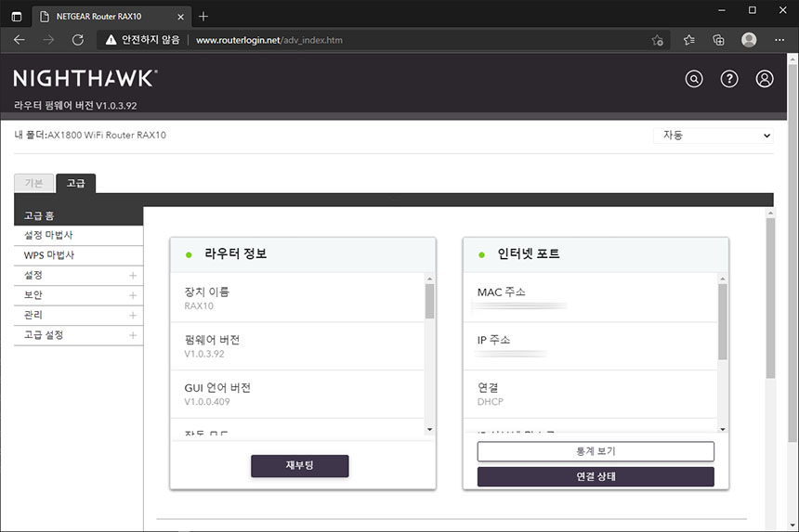
Task: Click the 인터넷 포트 panel scrollbar thumb
Action: point(723,322)
